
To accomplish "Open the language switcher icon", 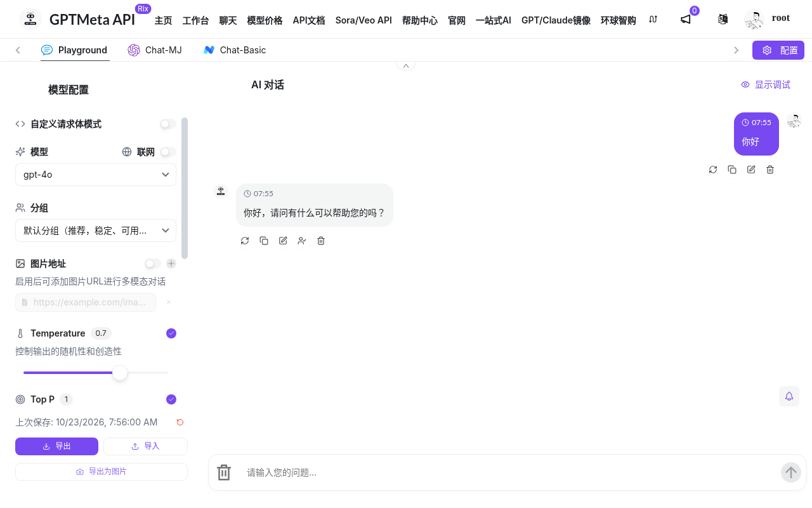I will click(723, 20).
